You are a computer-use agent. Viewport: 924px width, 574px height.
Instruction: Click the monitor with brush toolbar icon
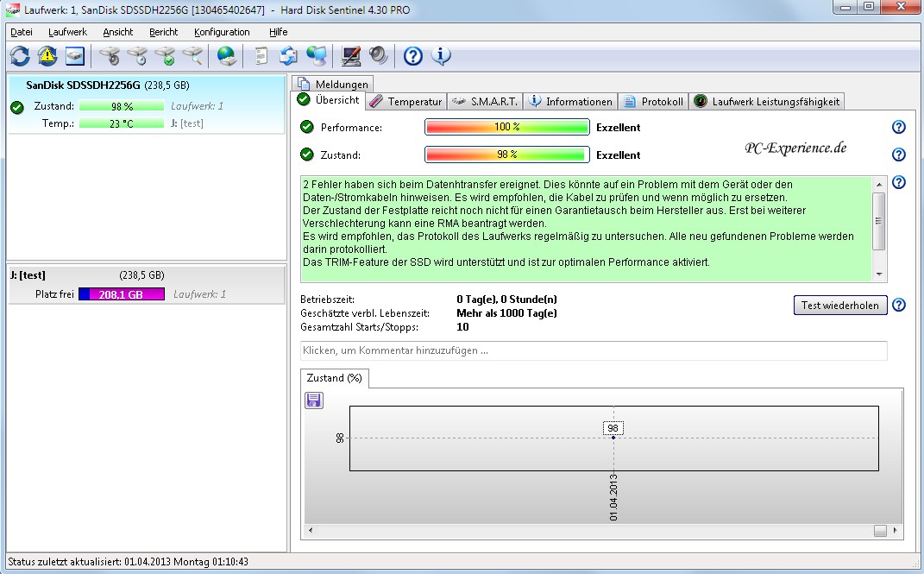click(x=350, y=56)
